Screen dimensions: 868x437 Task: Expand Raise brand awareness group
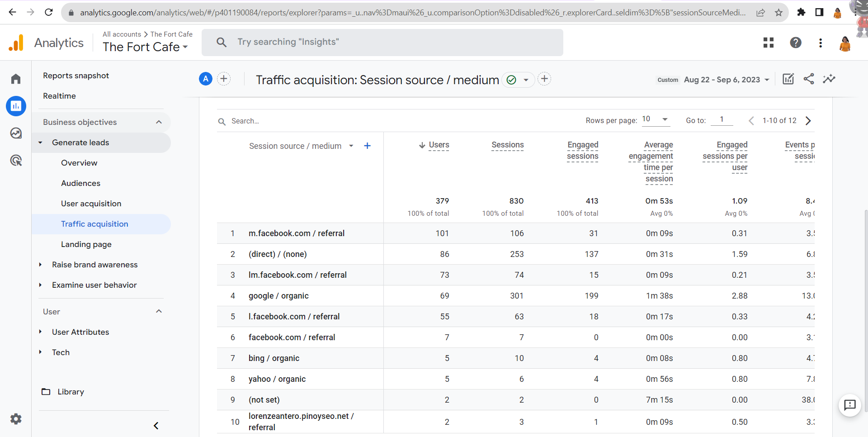click(x=40, y=265)
